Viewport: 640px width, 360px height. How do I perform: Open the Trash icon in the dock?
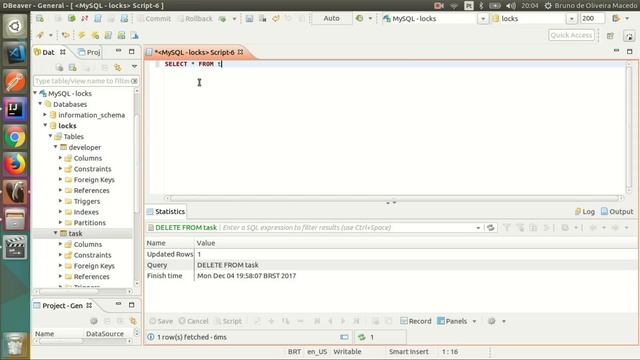(x=15, y=344)
